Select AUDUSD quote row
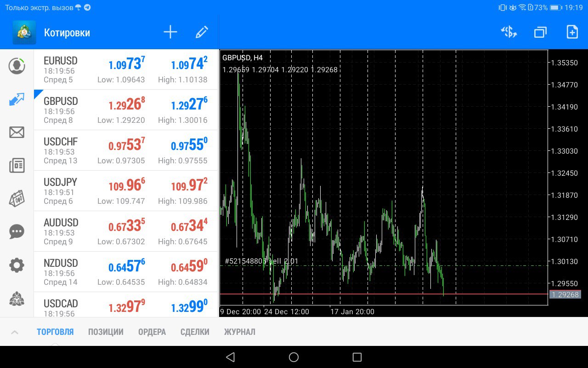 point(126,231)
